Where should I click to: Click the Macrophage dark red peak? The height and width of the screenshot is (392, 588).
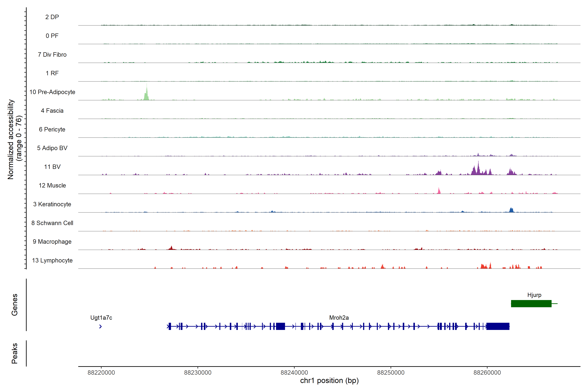[x=171, y=248]
